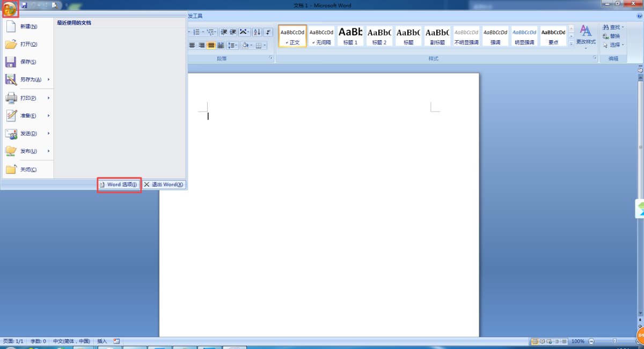Click the Print Preview icon in Quick Access toolbar
Screen dimensions: 644x349
pyautogui.click(x=55, y=5)
